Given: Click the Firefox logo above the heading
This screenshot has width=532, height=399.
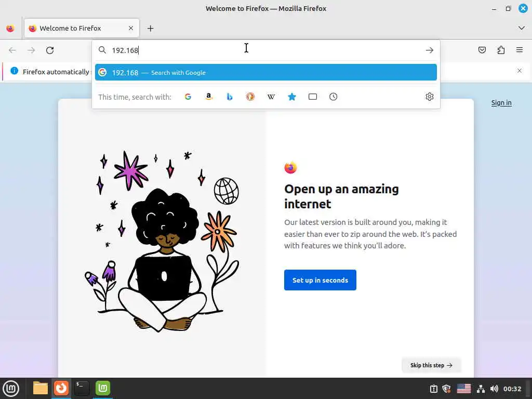Looking at the screenshot, I should pyautogui.click(x=291, y=167).
